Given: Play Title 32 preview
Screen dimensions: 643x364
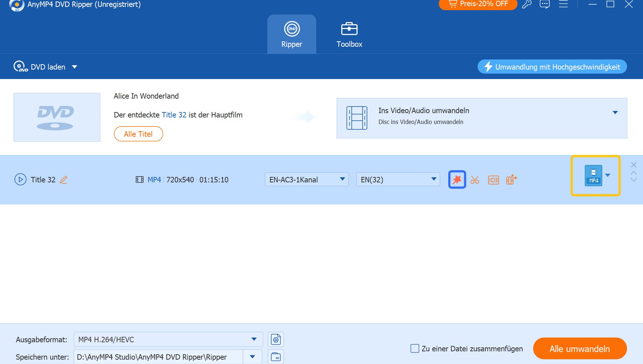Looking at the screenshot, I should coord(20,179).
